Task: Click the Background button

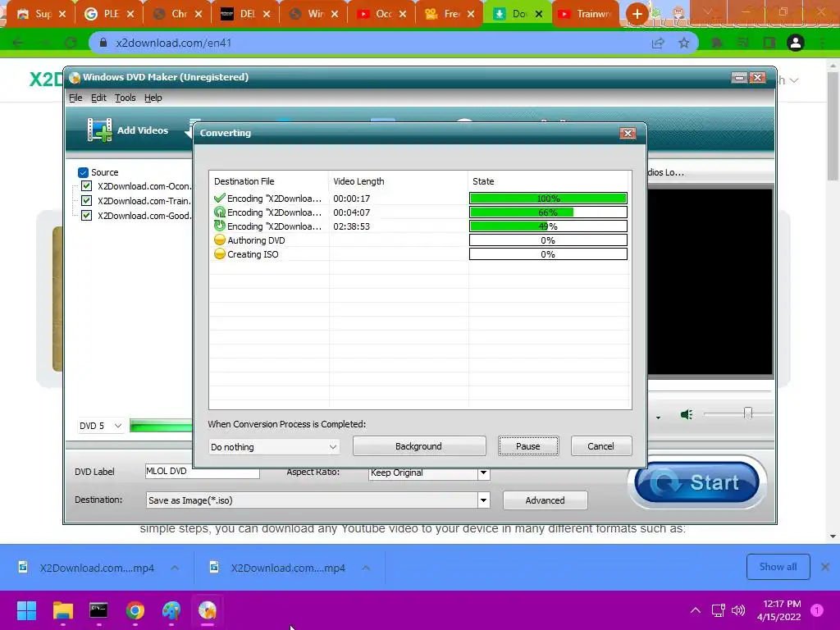Action: click(x=419, y=446)
